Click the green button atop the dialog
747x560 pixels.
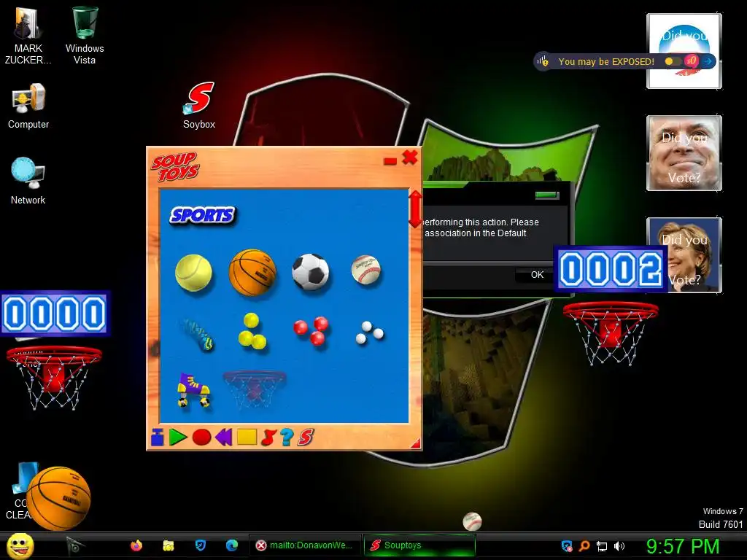click(546, 195)
